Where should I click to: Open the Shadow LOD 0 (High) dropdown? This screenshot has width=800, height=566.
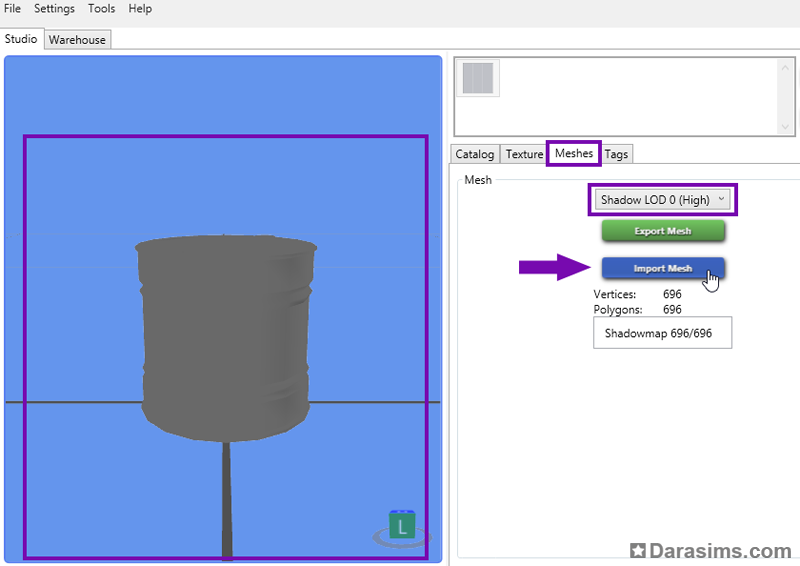pyautogui.click(x=663, y=200)
